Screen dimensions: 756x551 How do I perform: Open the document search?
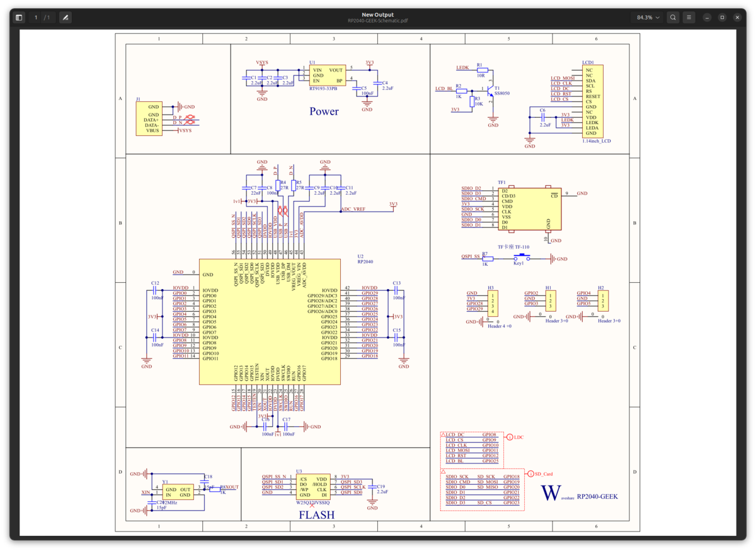coord(673,17)
